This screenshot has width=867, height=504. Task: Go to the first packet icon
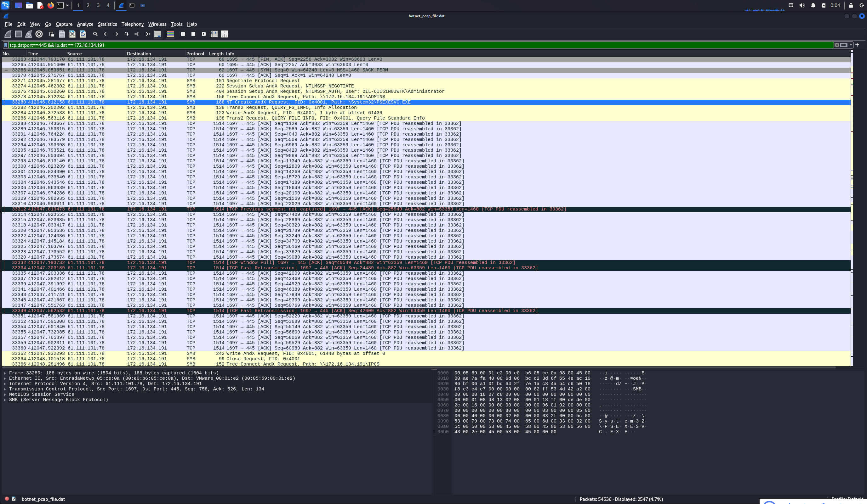(x=137, y=34)
